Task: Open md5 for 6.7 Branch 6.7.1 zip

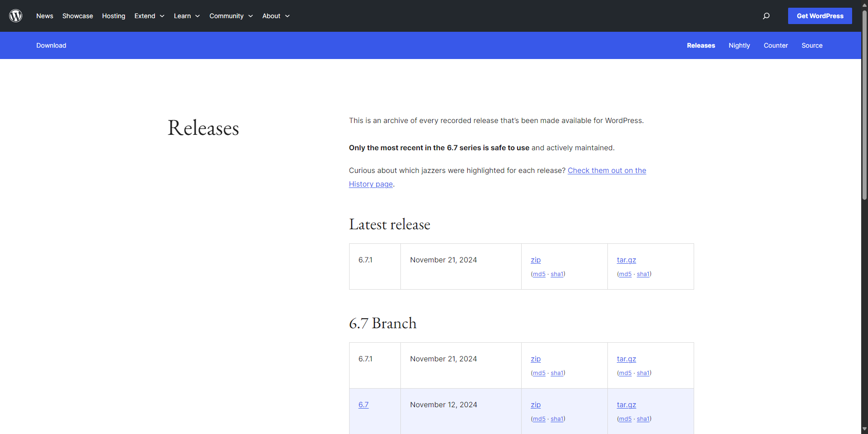Action: (x=539, y=373)
